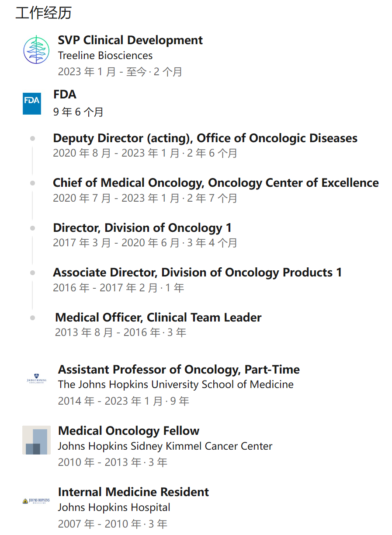This screenshot has width=392, height=535.
Task: Open Assistant Professor of Oncology, Part-Time entry
Action: coord(179,370)
